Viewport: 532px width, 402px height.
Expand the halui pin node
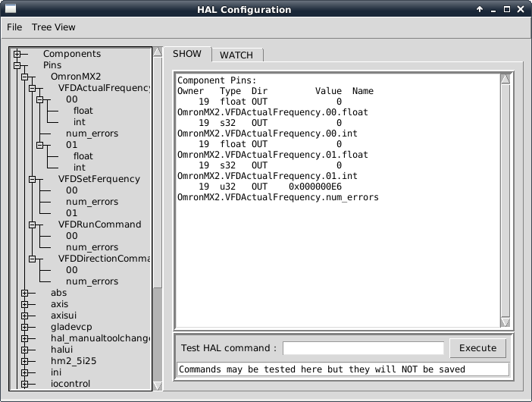(x=24, y=350)
